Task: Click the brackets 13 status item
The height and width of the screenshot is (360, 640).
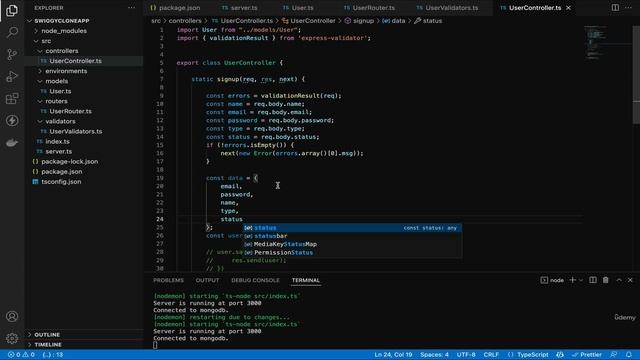Action: (x=53, y=355)
